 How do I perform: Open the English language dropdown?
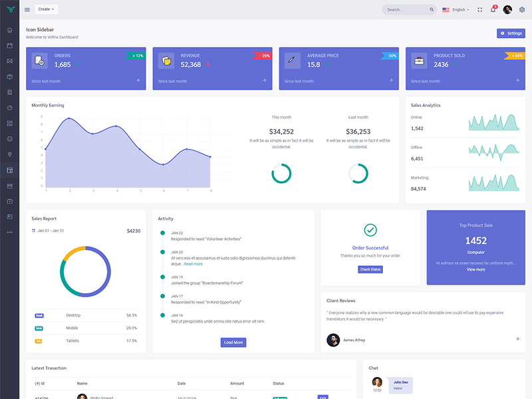click(456, 9)
